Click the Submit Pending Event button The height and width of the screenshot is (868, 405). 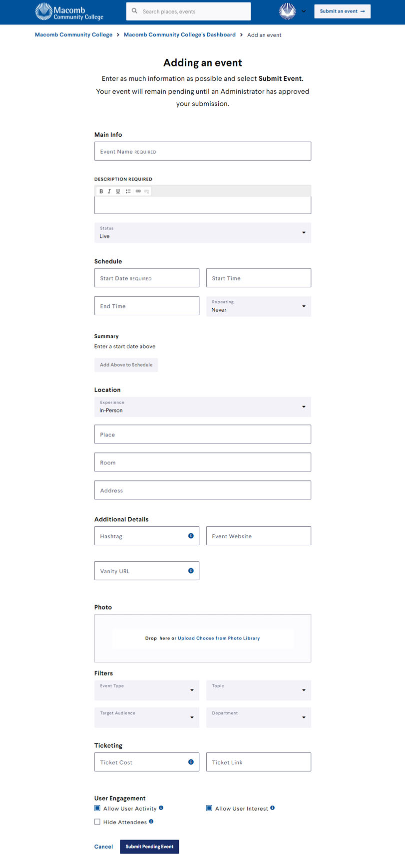pyautogui.click(x=149, y=847)
